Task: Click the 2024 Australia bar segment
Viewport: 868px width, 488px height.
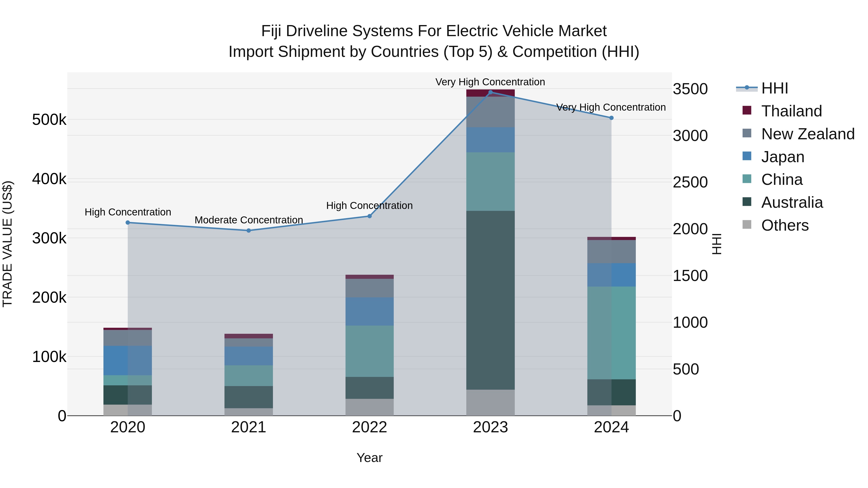Action: point(611,392)
